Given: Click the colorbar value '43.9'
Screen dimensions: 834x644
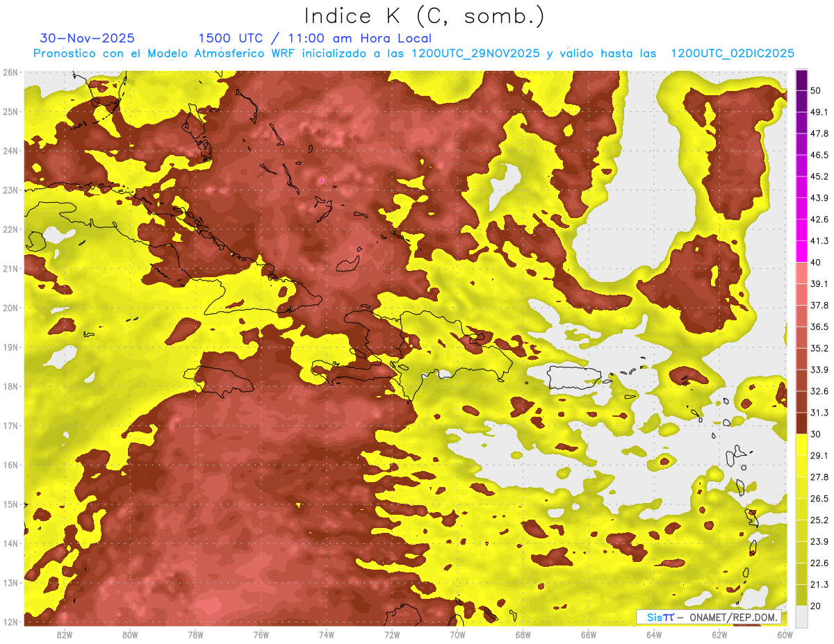Looking at the screenshot, I should tap(819, 198).
